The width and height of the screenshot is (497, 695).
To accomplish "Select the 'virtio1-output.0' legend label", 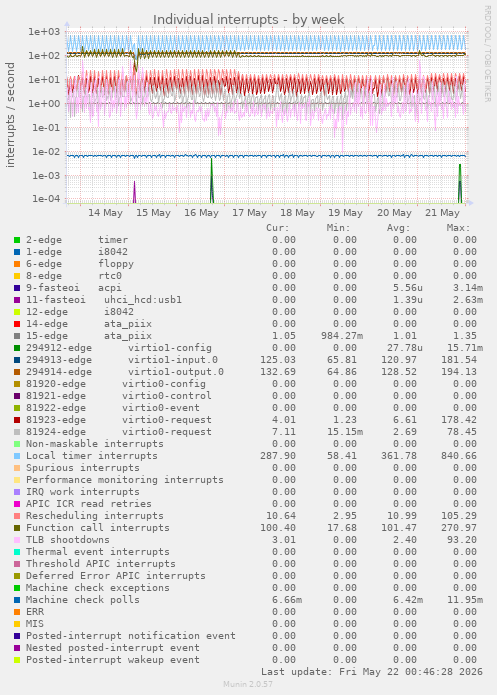I will pos(176,372).
